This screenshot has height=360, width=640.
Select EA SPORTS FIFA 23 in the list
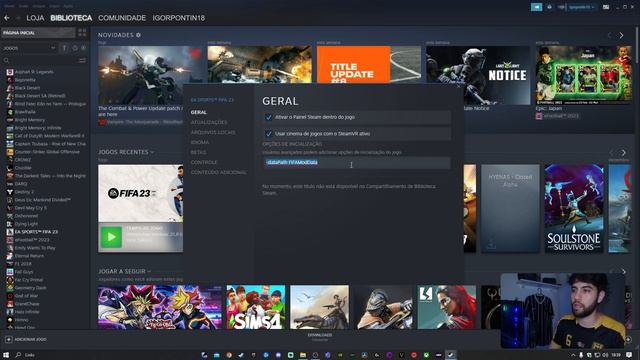tap(36, 232)
